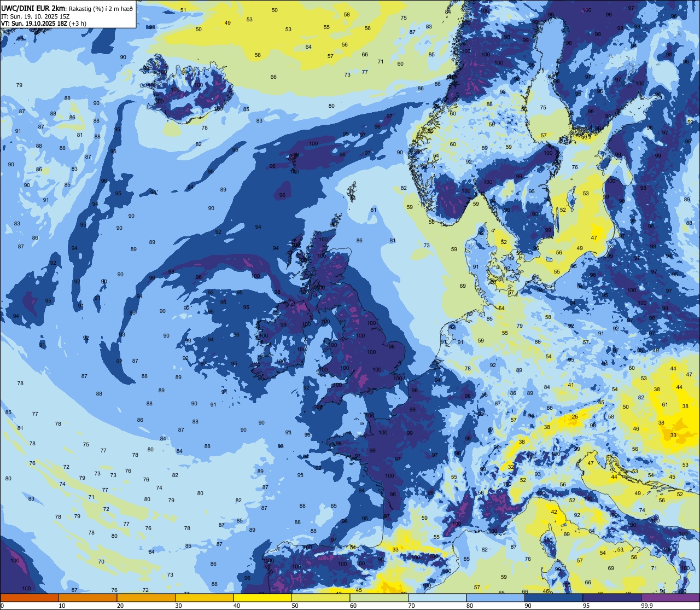Click the map humidity value "25"
This screenshot has width=700, height=610.
575,417
